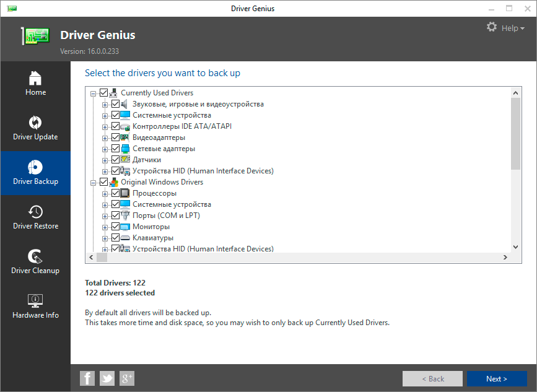Select the Видеоадаптеры graphics card icon

125,137
